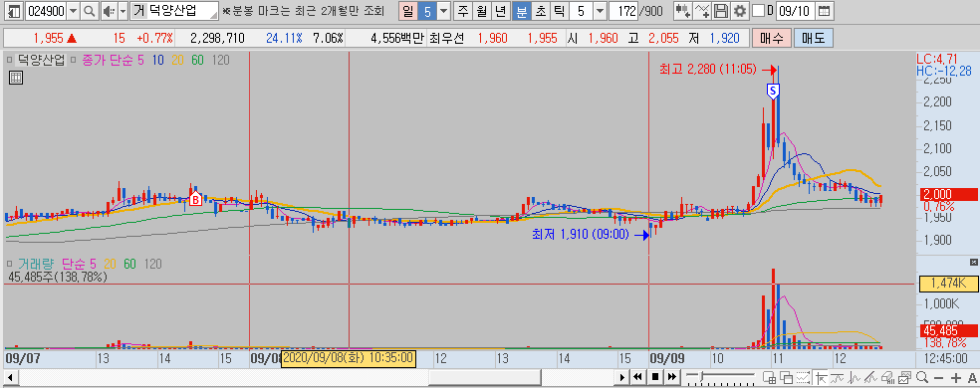980x388 pixels.
Task: Toggle the left side panel icon
Action: click(14, 11)
